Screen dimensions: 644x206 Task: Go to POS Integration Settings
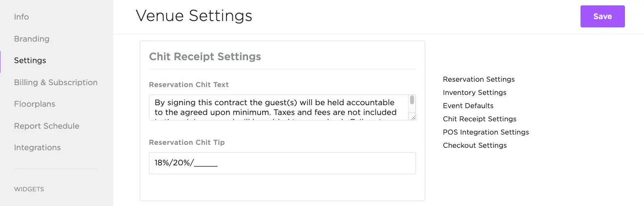pos(486,132)
